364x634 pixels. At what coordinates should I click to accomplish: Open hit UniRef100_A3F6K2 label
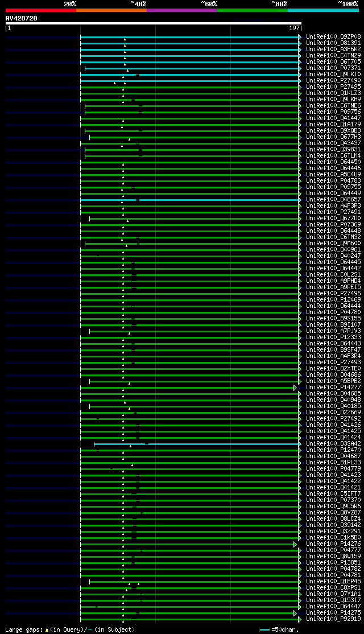coord(333,50)
